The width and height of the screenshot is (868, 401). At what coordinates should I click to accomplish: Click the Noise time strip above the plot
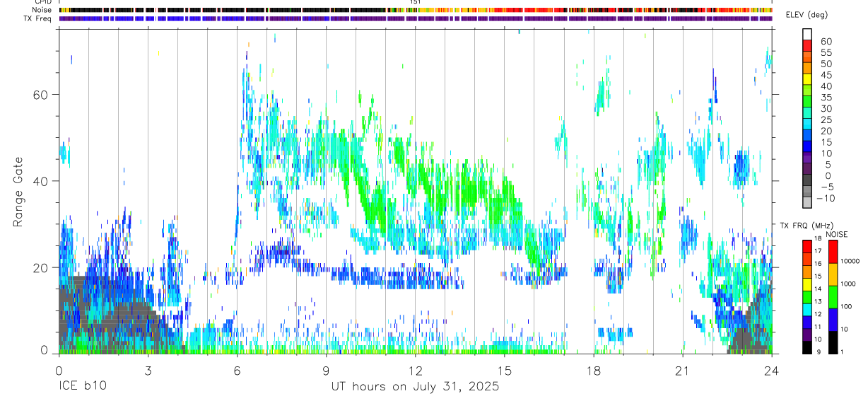pyautogui.click(x=415, y=10)
